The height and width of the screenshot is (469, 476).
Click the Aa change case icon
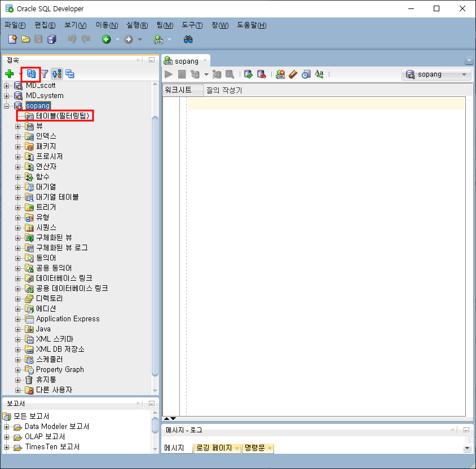[x=319, y=74]
